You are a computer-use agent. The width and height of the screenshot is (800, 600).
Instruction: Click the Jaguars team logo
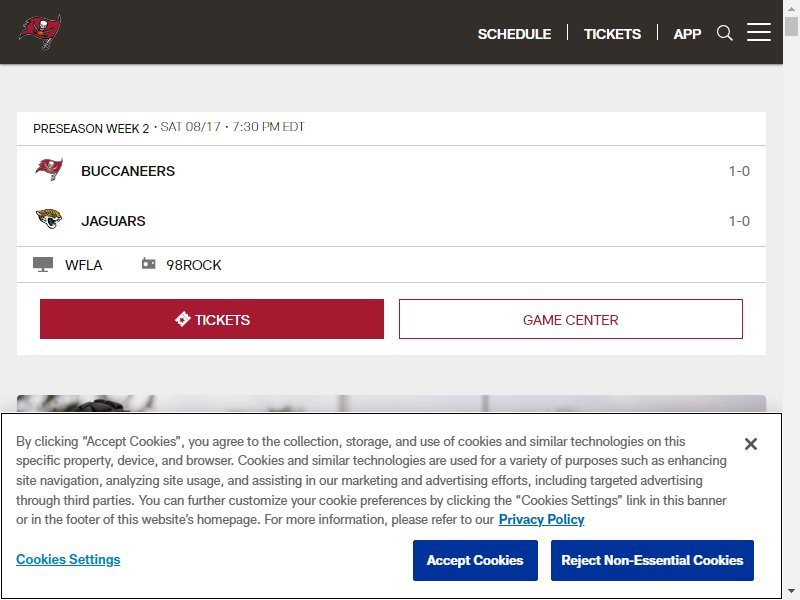coord(49,219)
